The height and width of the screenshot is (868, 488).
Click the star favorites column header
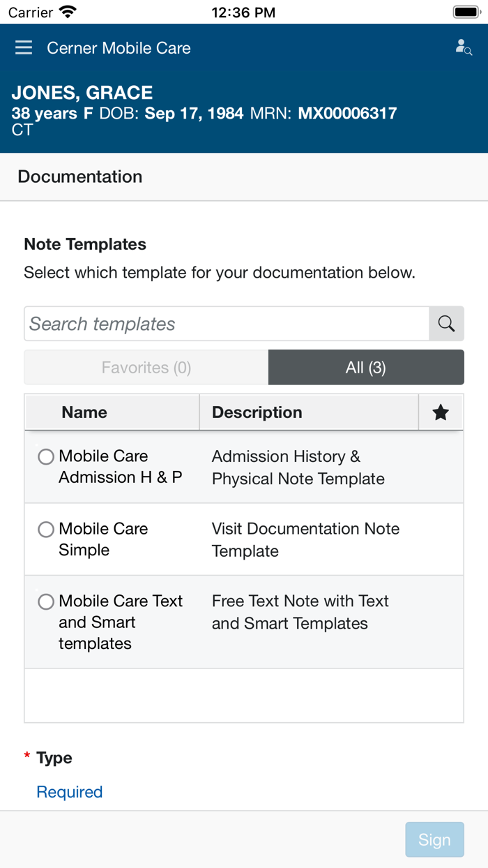441,412
